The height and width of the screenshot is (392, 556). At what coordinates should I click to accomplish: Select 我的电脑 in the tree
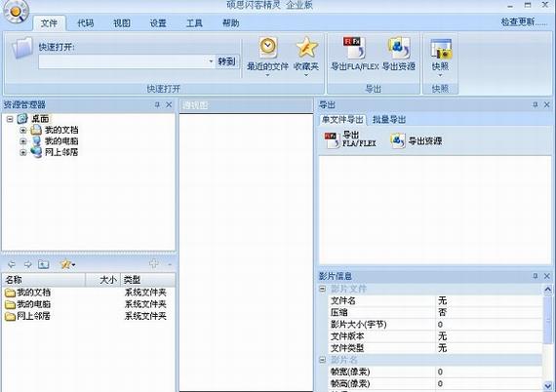click(61, 141)
